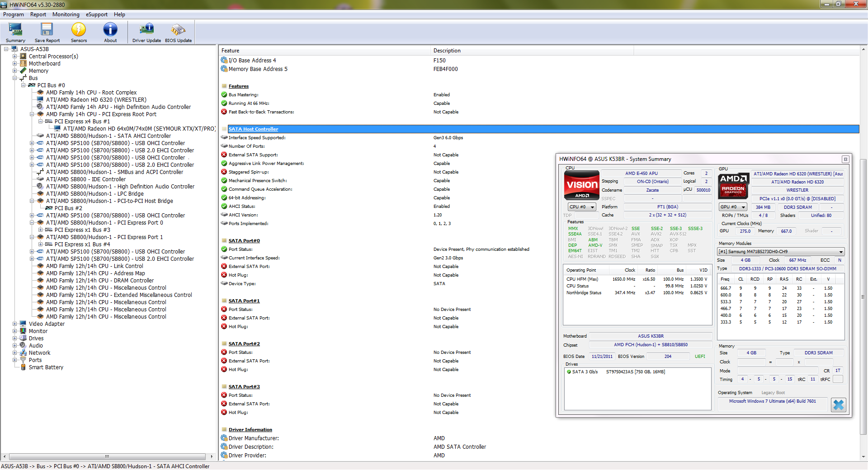Expand the Drives tree node
Viewport: 868px width, 470px height.
coord(15,338)
